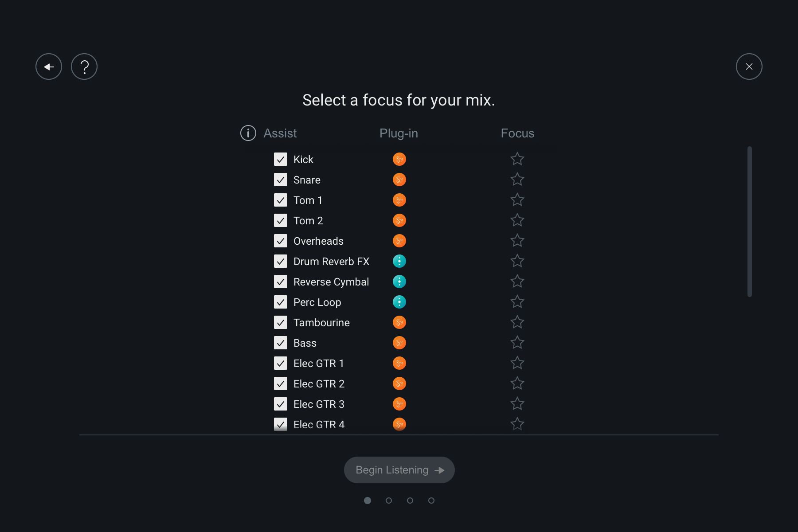
Task: Click the teal plug-in icon for Drum Reverb FX
Action: pos(399,261)
